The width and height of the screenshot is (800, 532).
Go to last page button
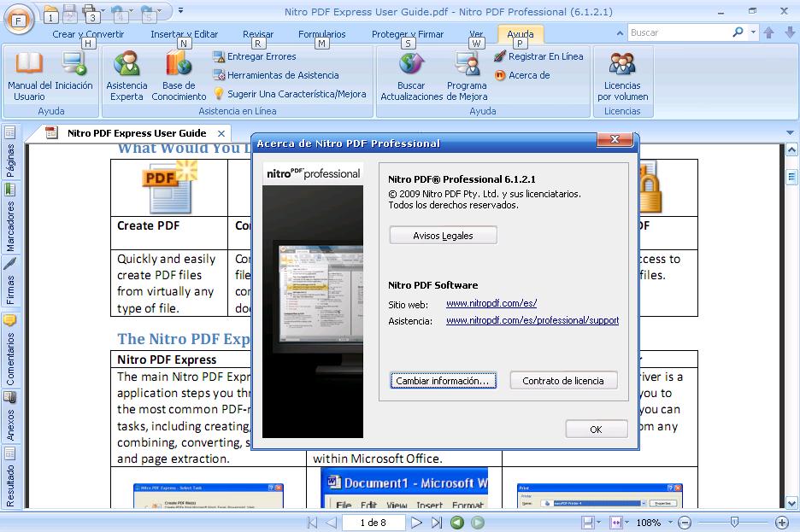[437, 523]
